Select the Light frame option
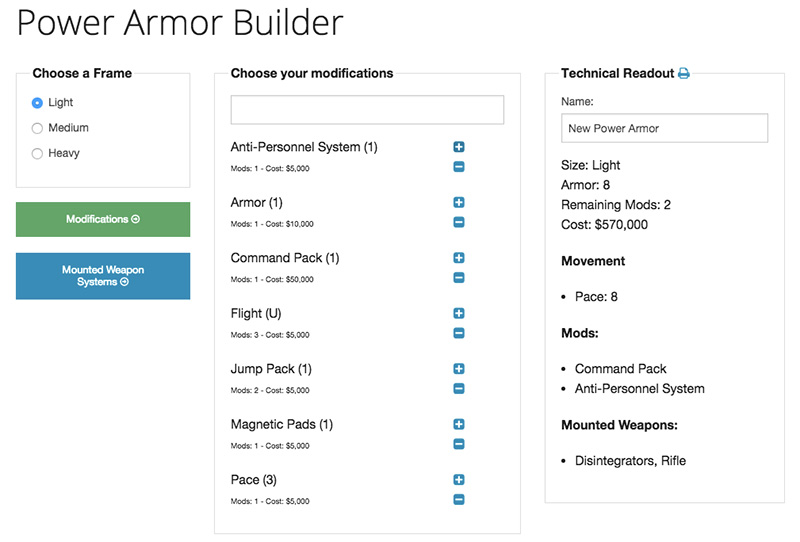This screenshot has width=800, height=542. [x=37, y=103]
